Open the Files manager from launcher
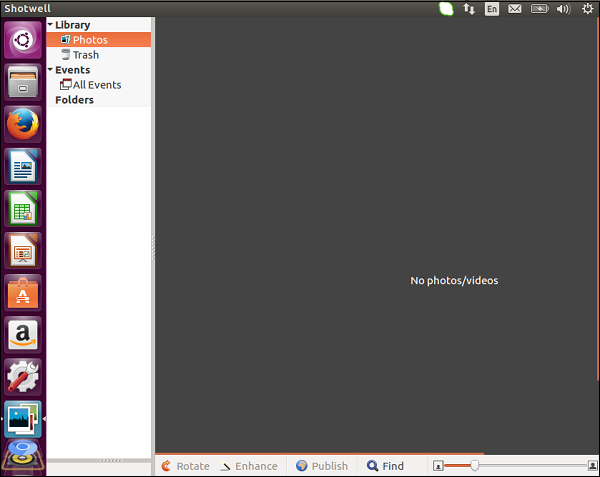Screen dimensions: 600x477 (x=23, y=82)
